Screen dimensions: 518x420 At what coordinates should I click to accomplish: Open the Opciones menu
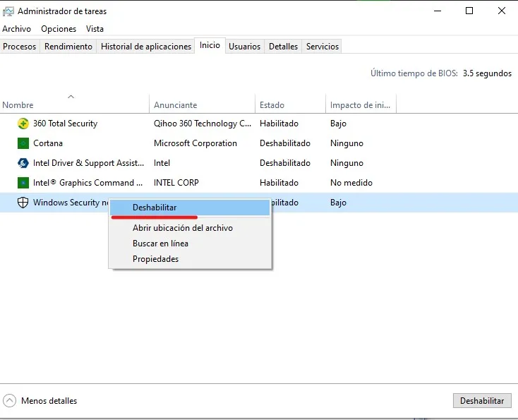coord(59,29)
